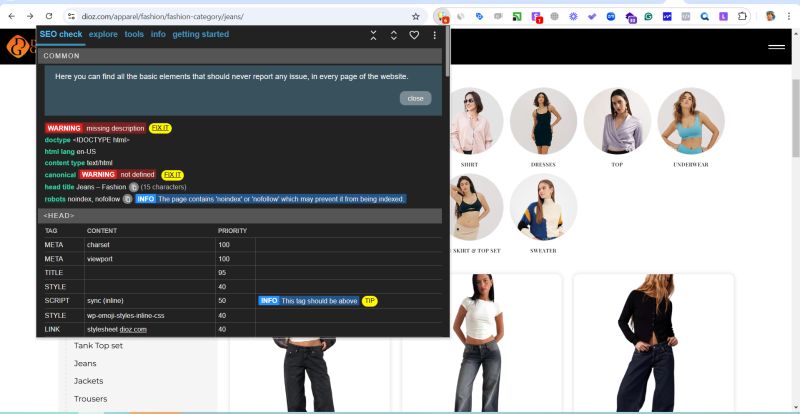Click the Dioz logo in header
The image size is (800, 414).
20,46
